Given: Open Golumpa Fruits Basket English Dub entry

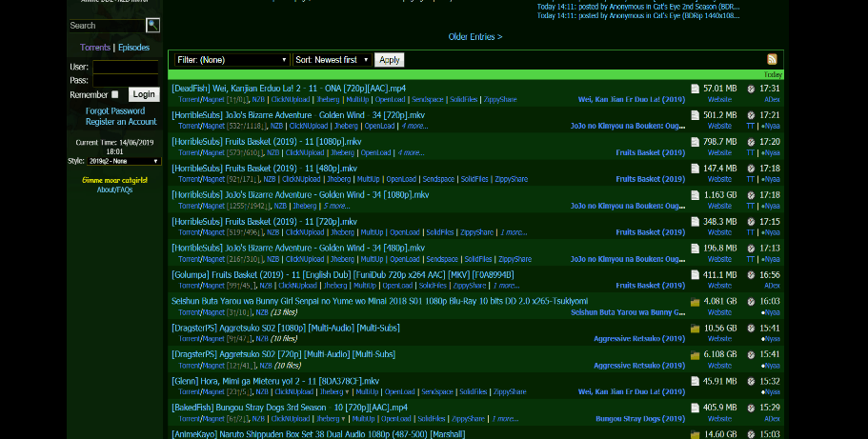Looking at the screenshot, I should (x=343, y=274).
